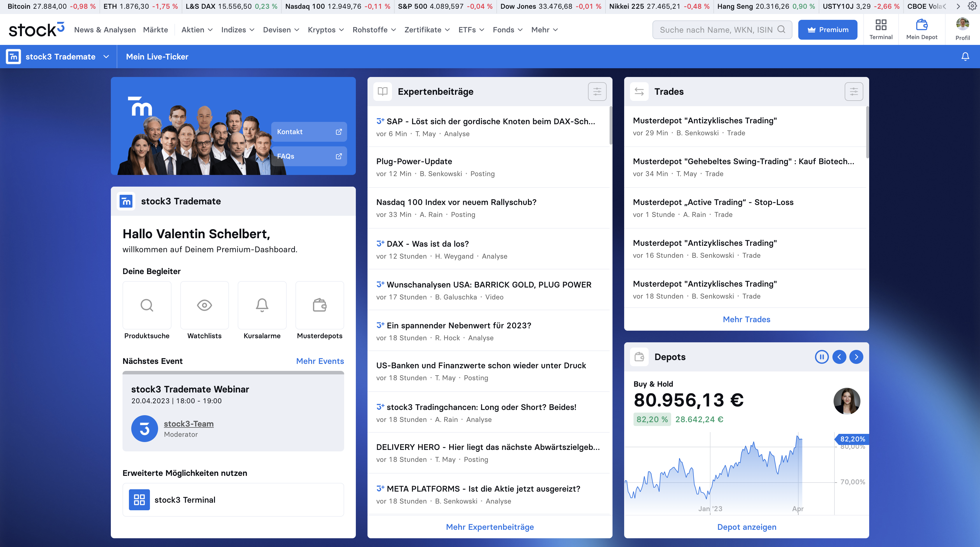This screenshot has height=547, width=980.
Task: Open Gehebeltes Swing-Trading trade entry
Action: 745,167
